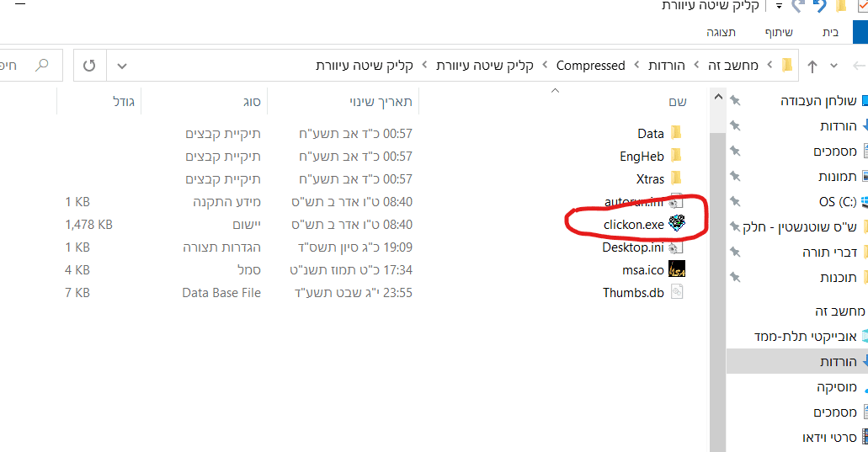The height and width of the screenshot is (452, 868).
Task: Expand the chevron between הורדות and Compressed breadcrumbs
Action: click(636, 66)
